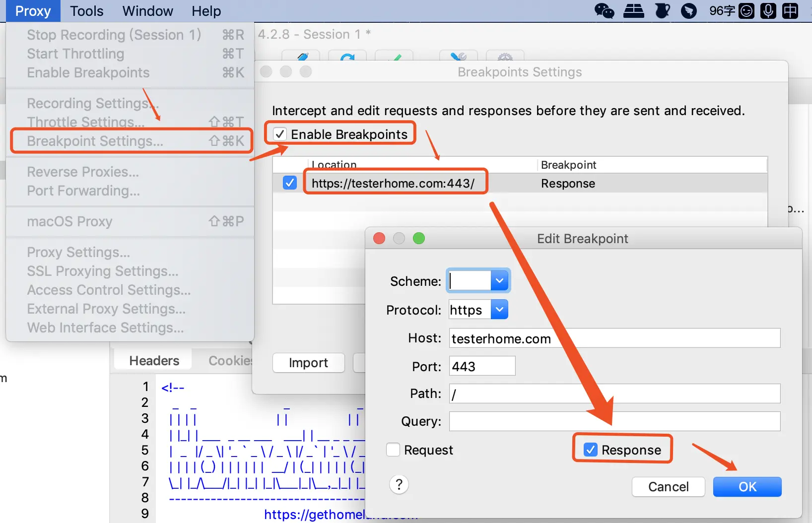Click the Charles jug icon in menu bar
Image resolution: width=812 pixels, height=523 pixels.
[x=662, y=10]
